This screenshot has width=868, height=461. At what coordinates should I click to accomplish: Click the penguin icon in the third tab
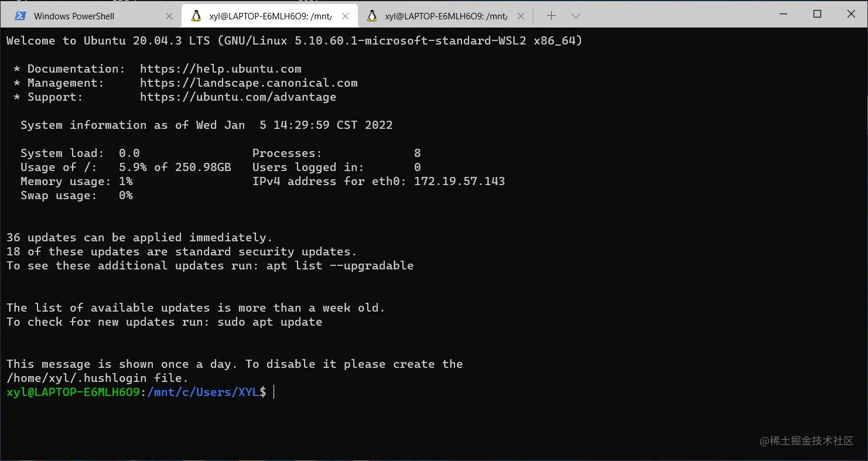point(371,16)
